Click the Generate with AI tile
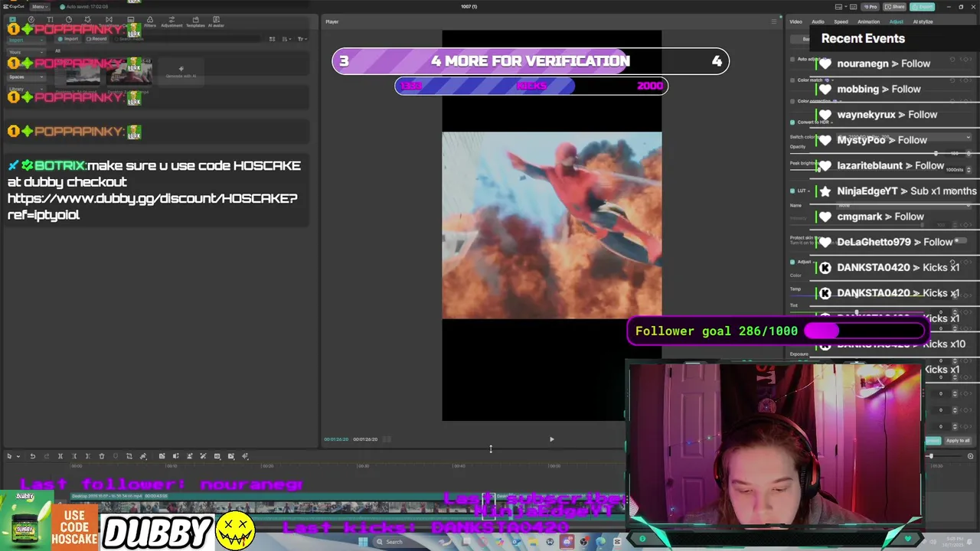Viewport: 980px width, 551px height. [181, 73]
